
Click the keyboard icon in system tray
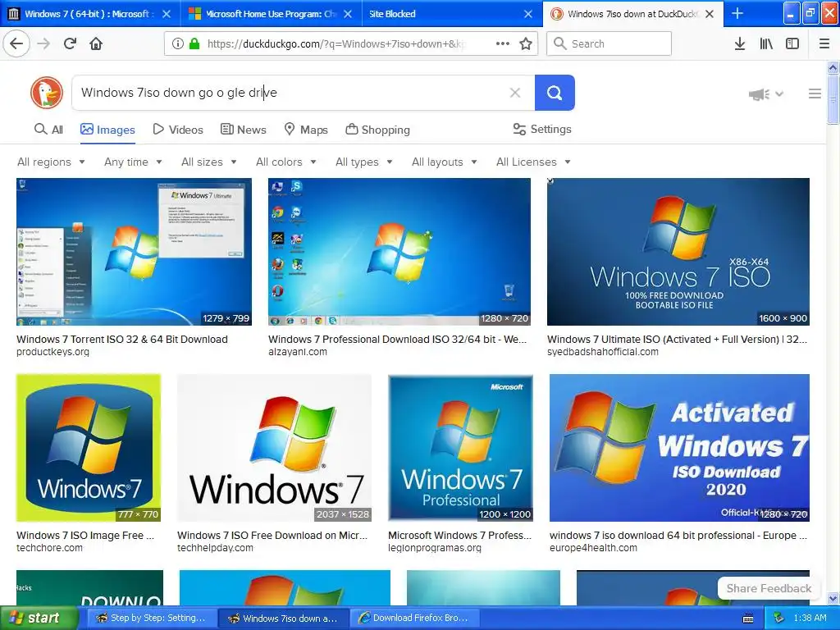[748, 619]
